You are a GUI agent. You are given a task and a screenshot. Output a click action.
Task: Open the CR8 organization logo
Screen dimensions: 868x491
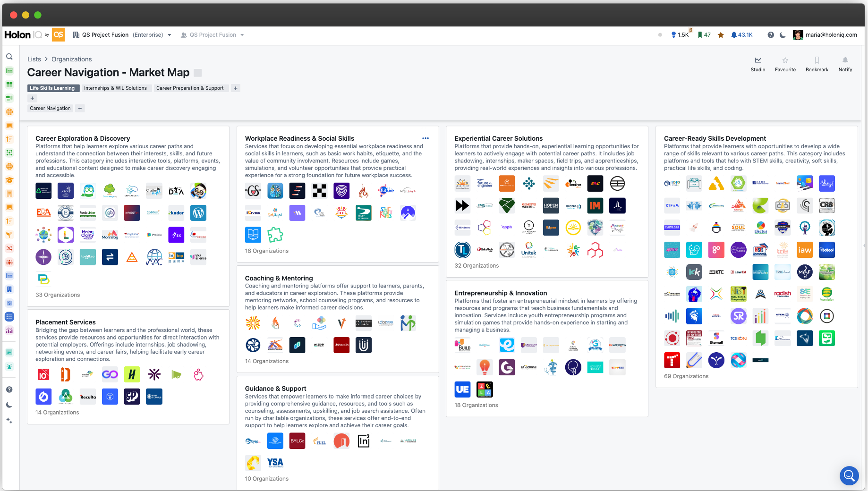(x=827, y=205)
